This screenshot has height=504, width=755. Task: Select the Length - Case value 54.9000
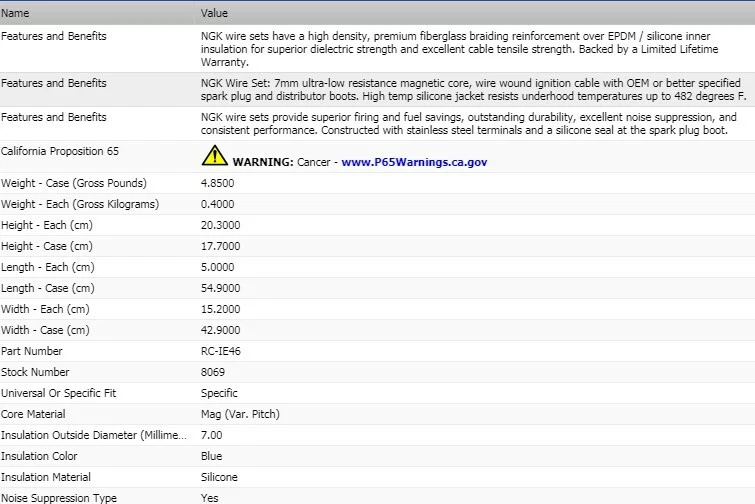[x=221, y=288]
